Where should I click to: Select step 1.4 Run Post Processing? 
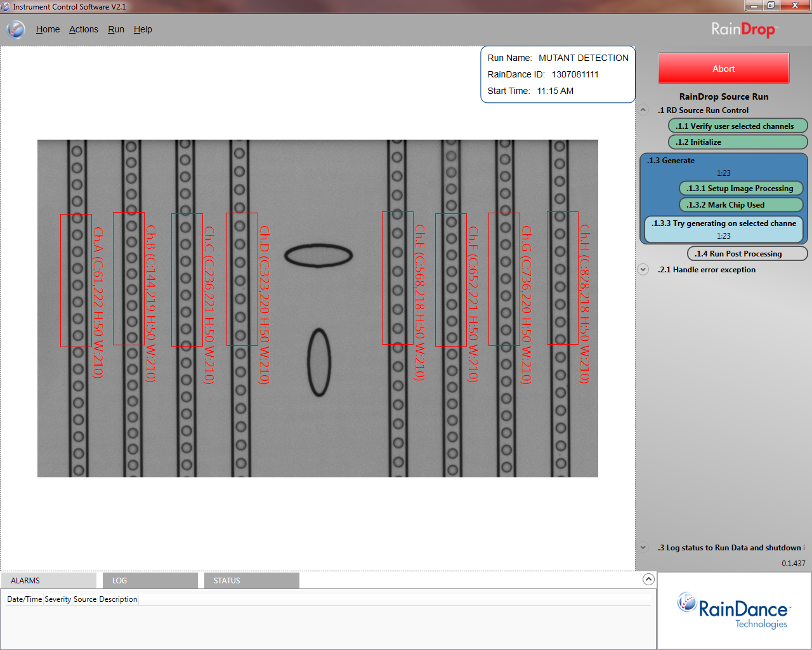click(747, 254)
